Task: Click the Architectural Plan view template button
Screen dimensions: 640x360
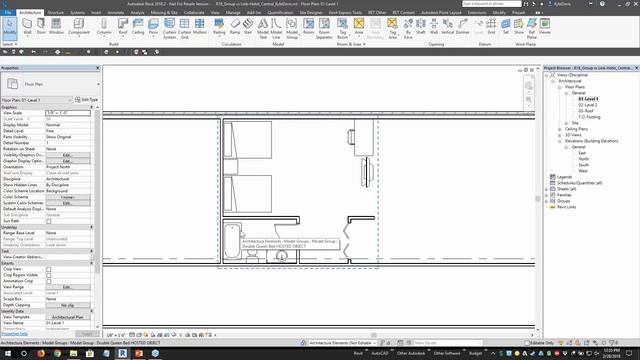Action: click(68, 317)
